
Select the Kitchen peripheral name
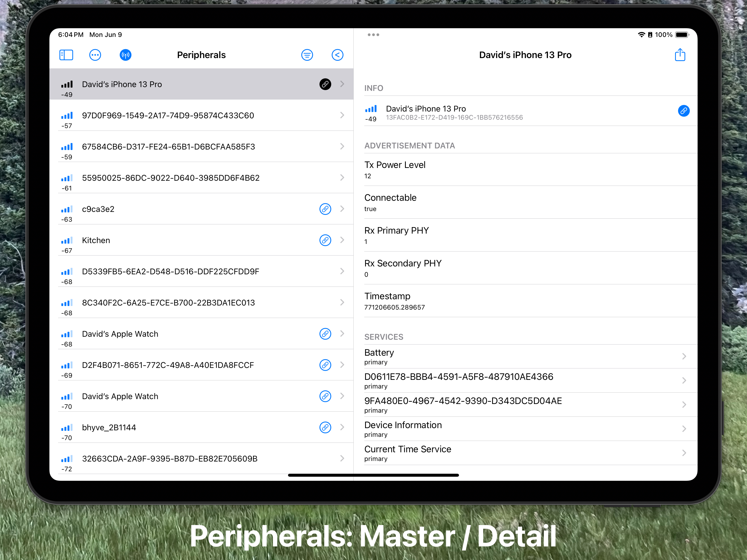coord(96,240)
